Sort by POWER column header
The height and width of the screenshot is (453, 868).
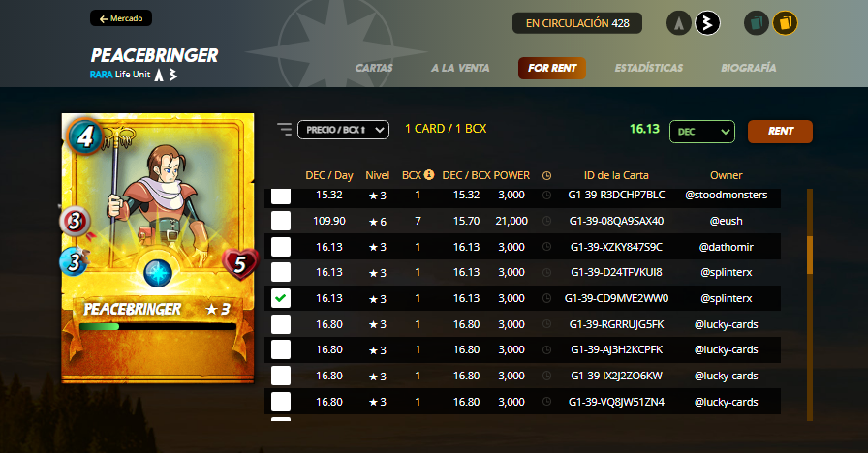click(511, 175)
